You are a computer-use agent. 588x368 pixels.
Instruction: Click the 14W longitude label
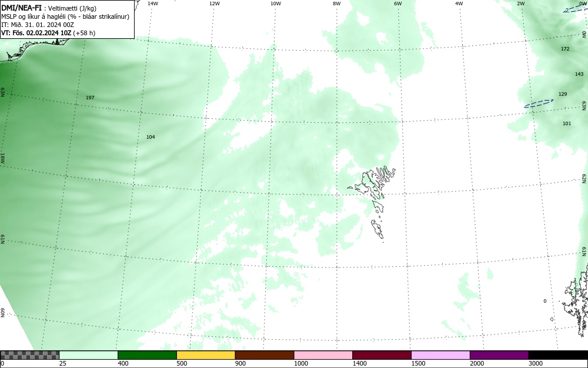click(x=153, y=4)
